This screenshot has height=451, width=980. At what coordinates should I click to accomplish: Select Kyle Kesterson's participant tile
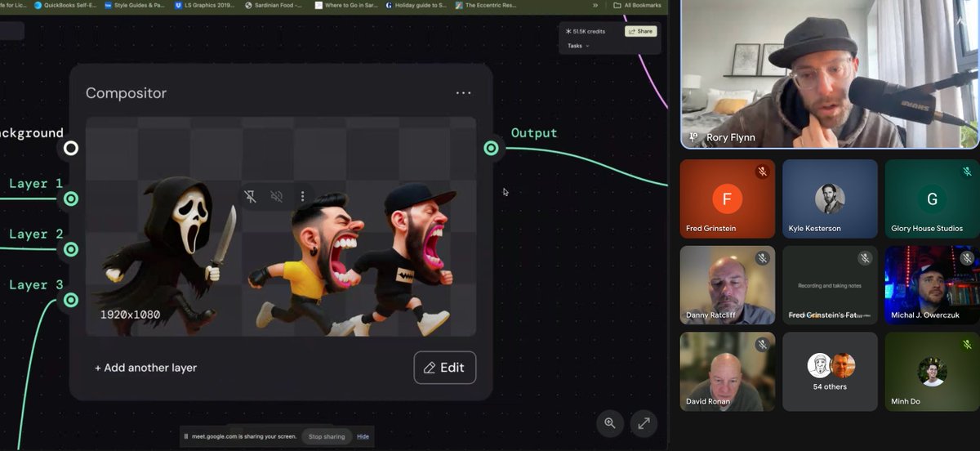(x=830, y=199)
